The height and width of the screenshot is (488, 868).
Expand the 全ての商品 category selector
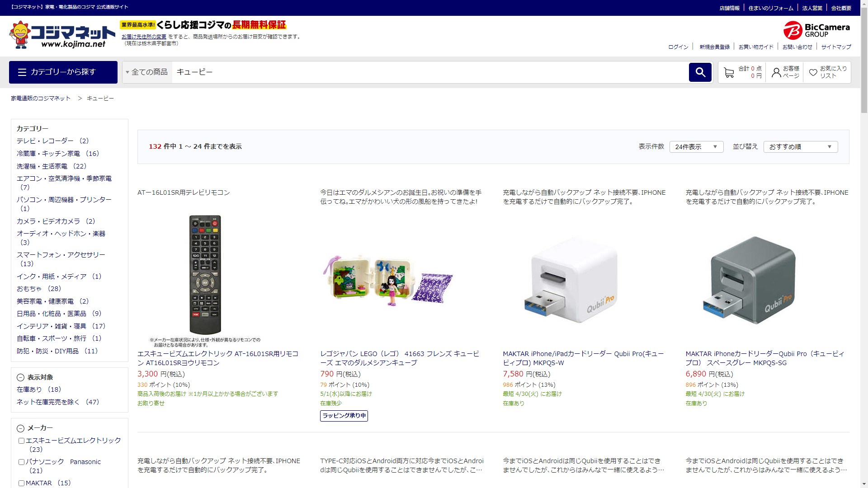tap(147, 72)
